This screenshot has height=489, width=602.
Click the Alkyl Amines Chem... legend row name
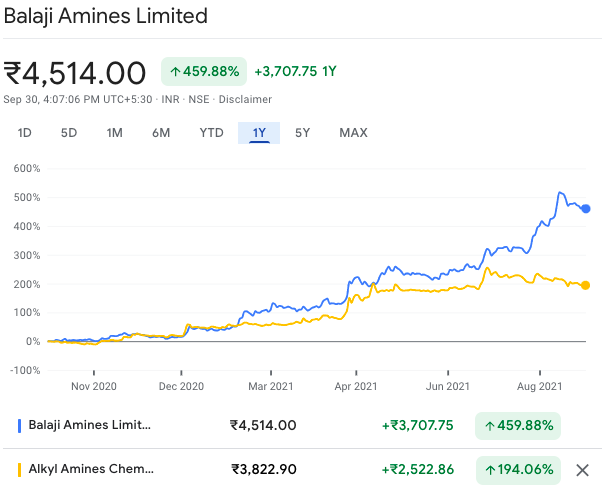pos(91,469)
